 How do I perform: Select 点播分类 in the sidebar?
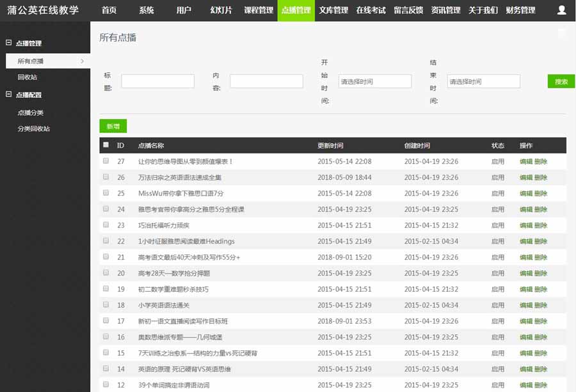coord(31,113)
